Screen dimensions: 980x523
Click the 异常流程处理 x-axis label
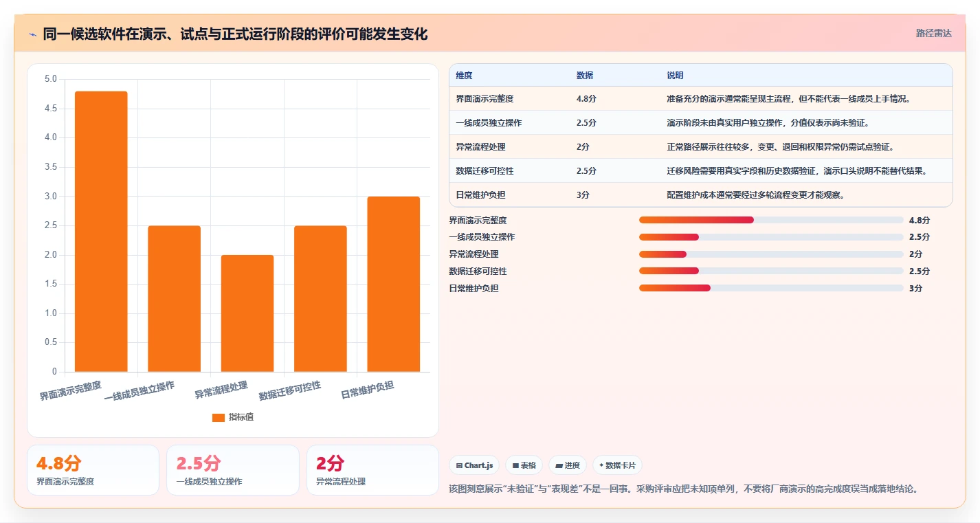pyautogui.click(x=221, y=390)
